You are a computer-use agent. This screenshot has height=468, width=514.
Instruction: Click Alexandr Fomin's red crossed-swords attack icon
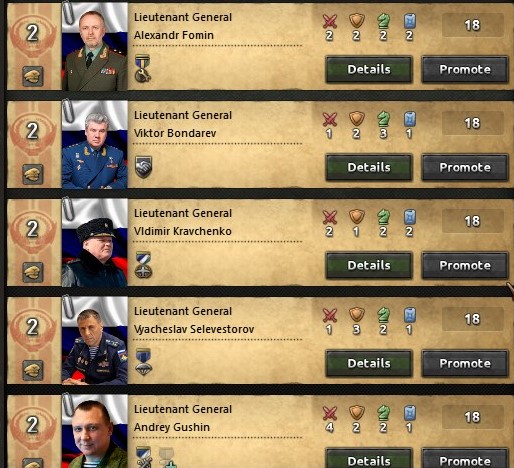[330, 21]
